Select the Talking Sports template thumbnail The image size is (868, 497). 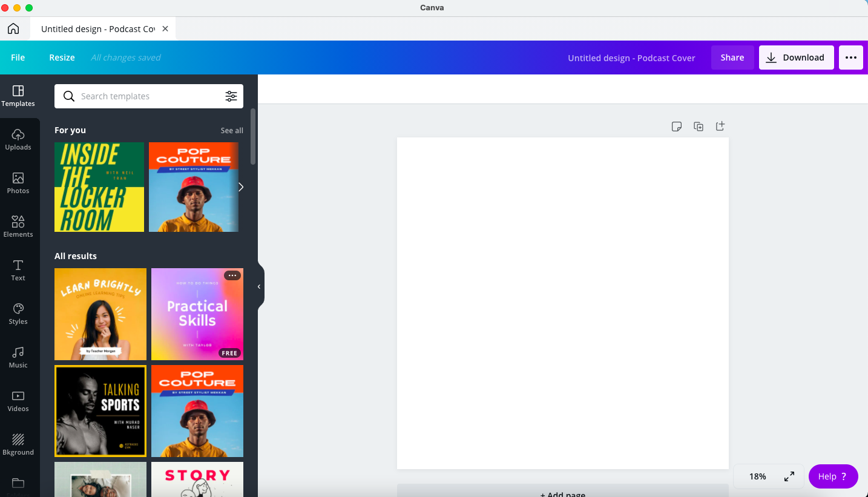pyautogui.click(x=100, y=411)
